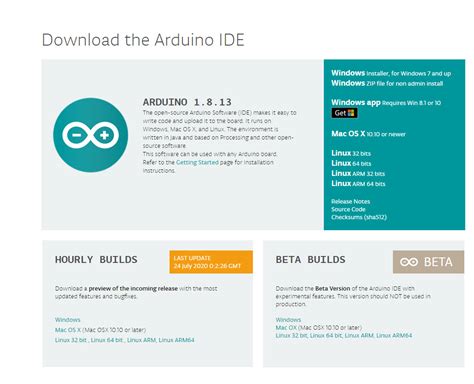Image resolution: width=474 pixels, height=384 pixels.
Task: Click the Arduino infinity logo
Action: point(90,135)
